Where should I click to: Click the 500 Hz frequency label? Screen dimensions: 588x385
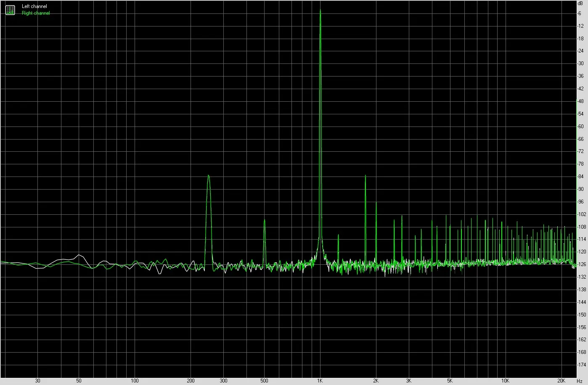pos(264,381)
